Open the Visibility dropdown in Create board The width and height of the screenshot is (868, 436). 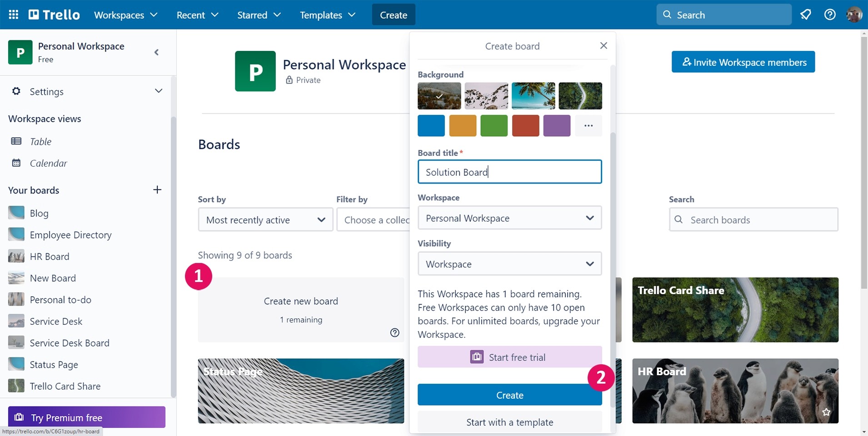[x=510, y=264]
